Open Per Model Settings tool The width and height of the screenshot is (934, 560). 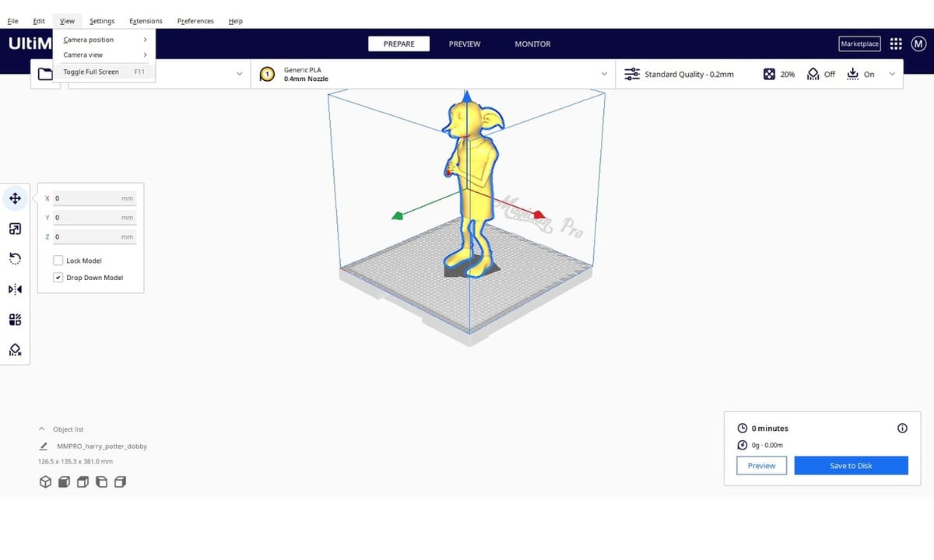click(x=15, y=320)
